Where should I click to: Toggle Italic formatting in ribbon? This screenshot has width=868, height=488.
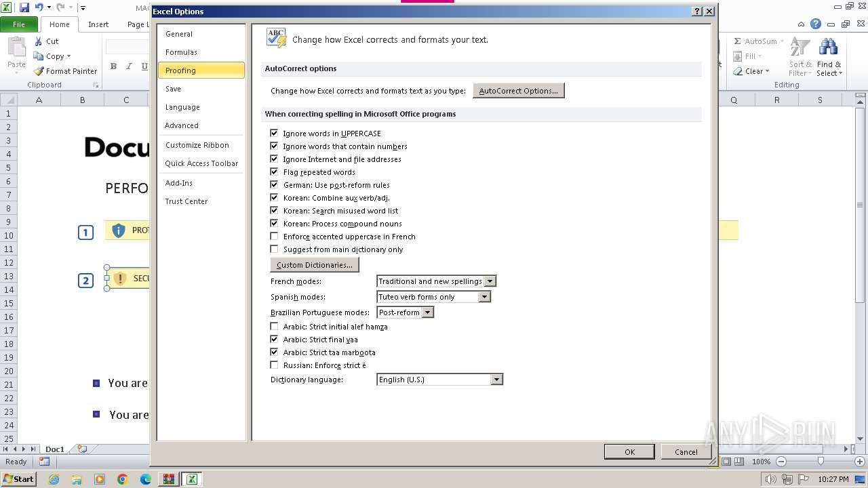(x=129, y=66)
